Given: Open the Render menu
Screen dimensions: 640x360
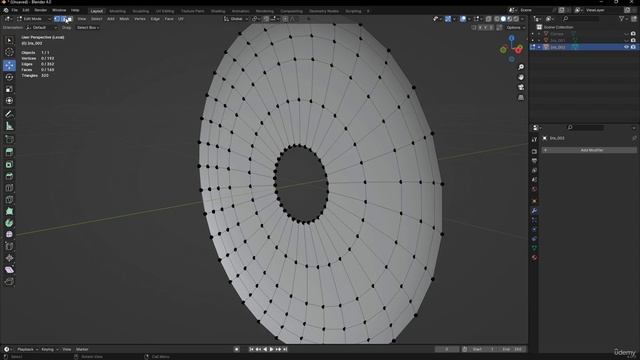Looking at the screenshot, I should [40, 10].
